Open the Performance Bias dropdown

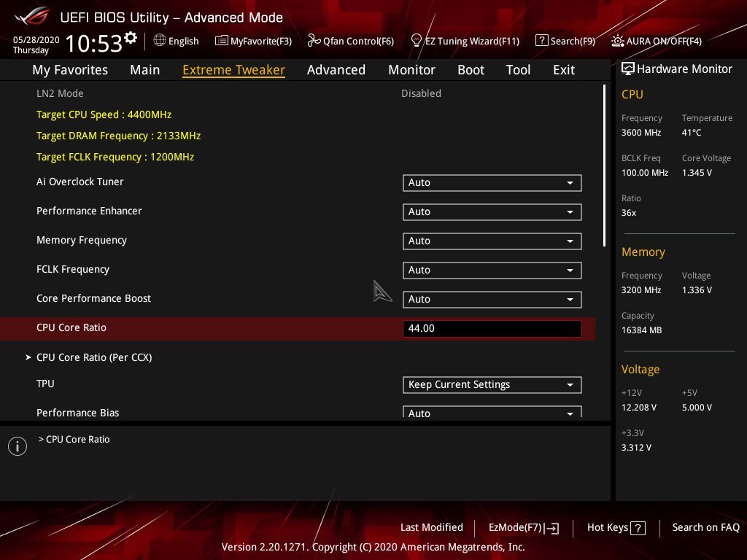coord(492,413)
